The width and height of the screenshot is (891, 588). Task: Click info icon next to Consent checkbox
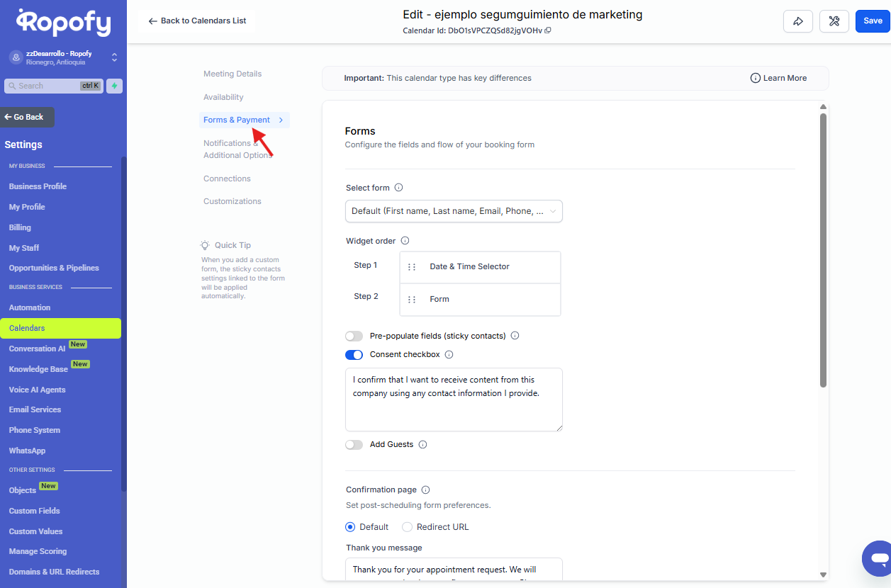(449, 354)
